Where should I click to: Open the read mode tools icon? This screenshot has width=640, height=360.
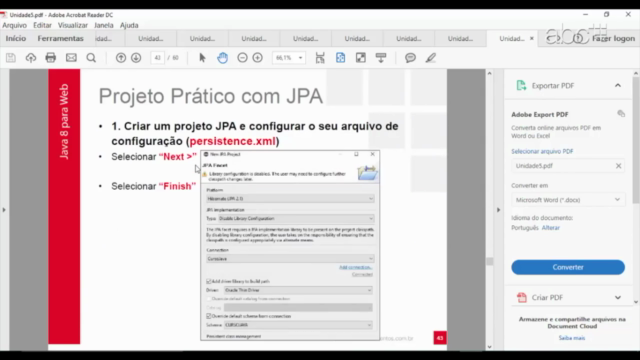coord(381,58)
